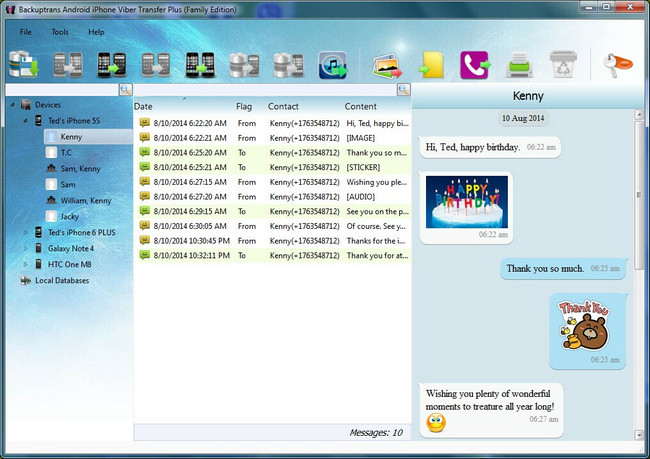The width and height of the screenshot is (650, 459).
Task: Open the Tools menu
Action: pyautogui.click(x=60, y=32)
